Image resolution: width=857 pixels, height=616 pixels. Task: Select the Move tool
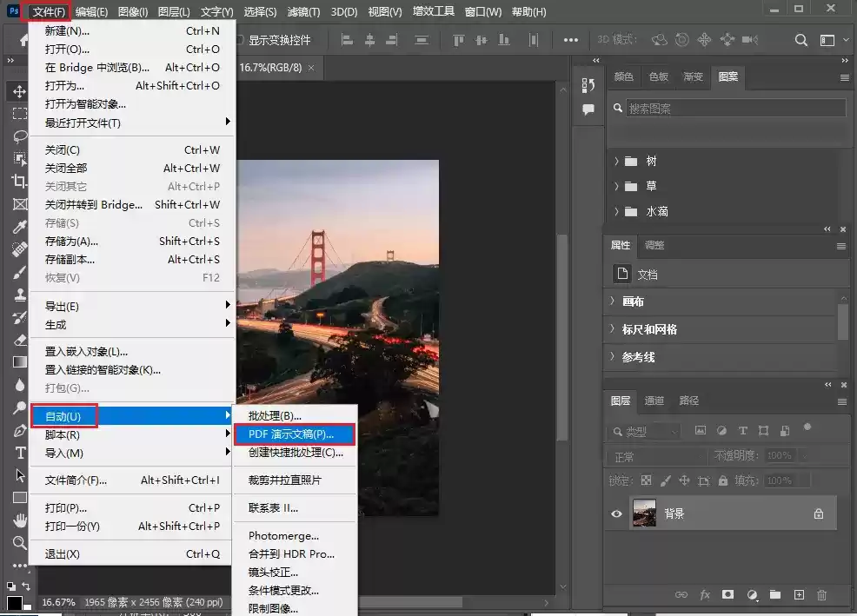[19, 90]
